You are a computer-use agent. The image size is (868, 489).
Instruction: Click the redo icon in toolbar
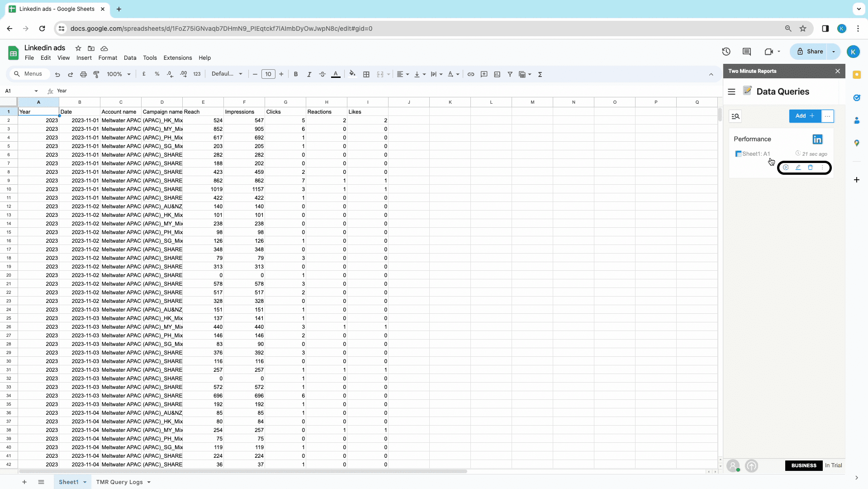[x=70, y=74]
